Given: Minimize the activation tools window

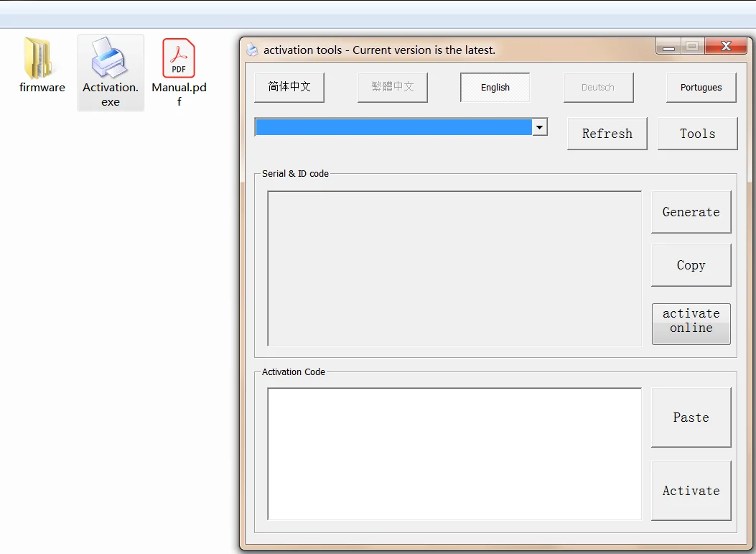Looking at the screenshot, I should point(668,46).
